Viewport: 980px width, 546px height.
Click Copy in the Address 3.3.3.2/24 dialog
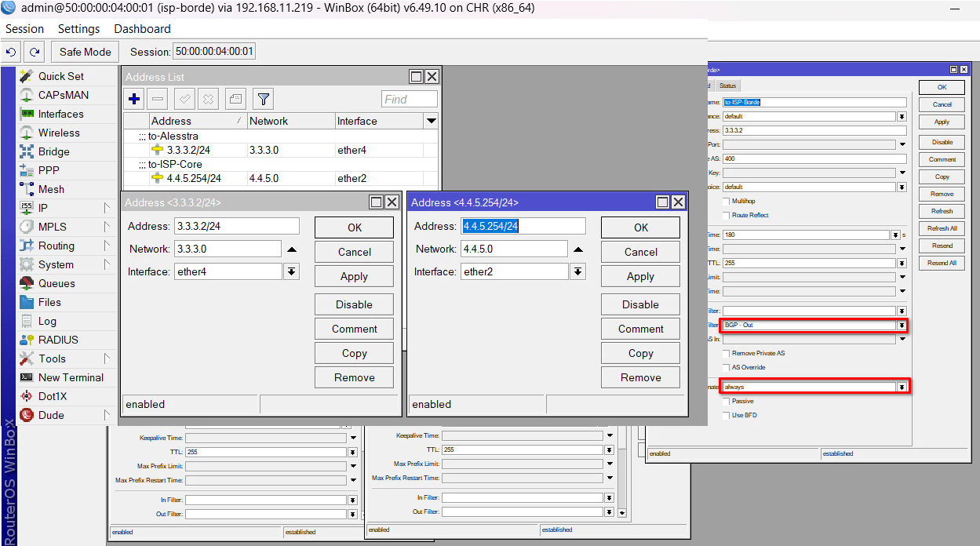pyautogui.click(x=355, y=353)
